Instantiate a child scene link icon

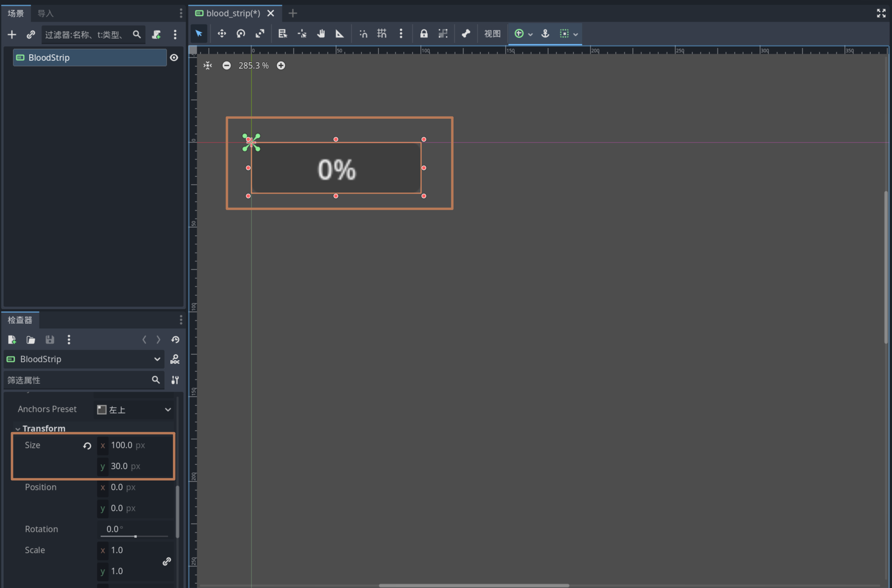(x=31, y=34)
